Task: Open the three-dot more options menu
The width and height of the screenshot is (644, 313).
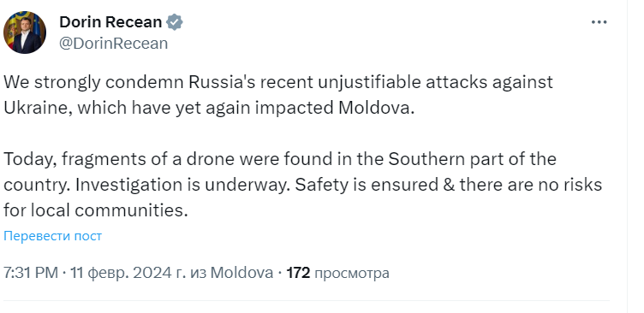Action: point(599,22)
